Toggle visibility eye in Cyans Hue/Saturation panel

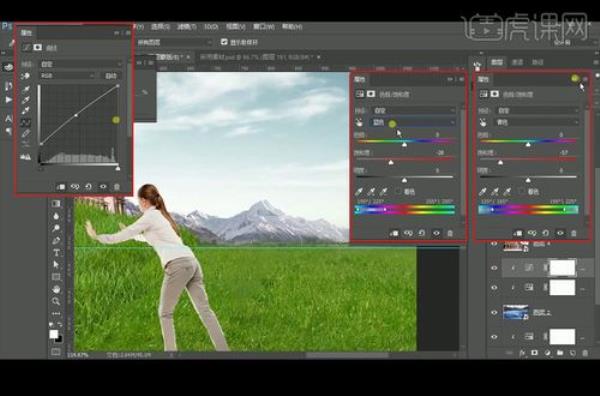click(560, 233)
